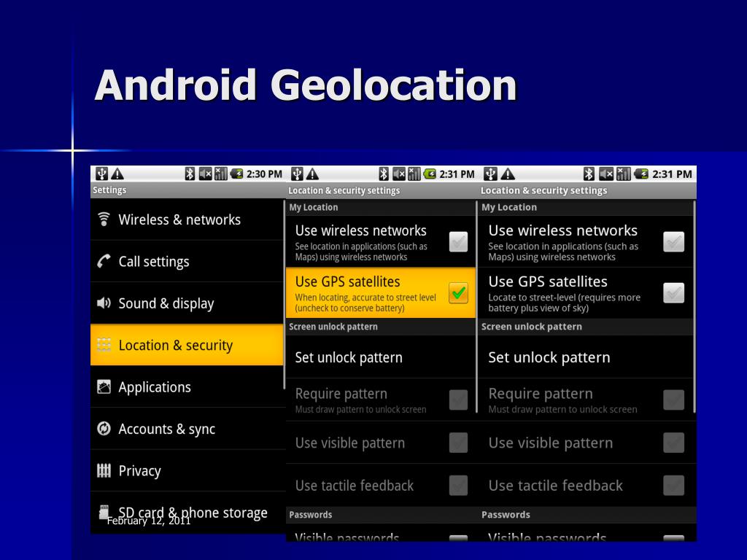Tap the fence icon beside Privacy
This screenshot has height=560, width=747.
pyautogui.click(x=104, y=470)
